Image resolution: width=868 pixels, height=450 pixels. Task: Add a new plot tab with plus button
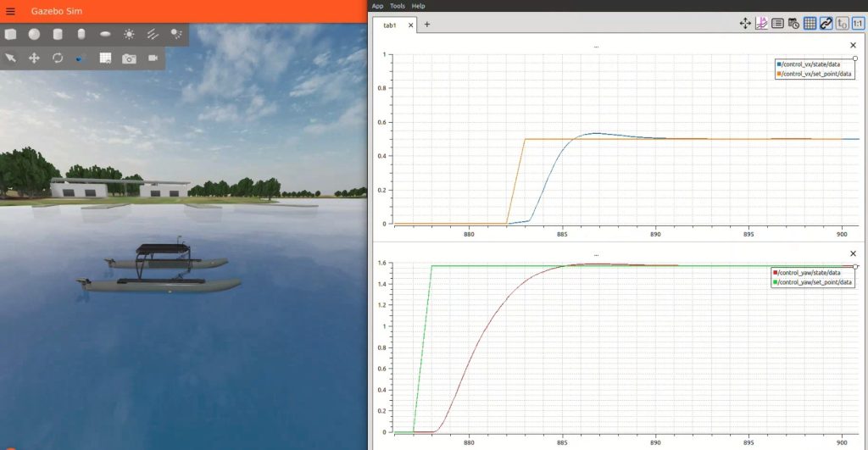427,25
